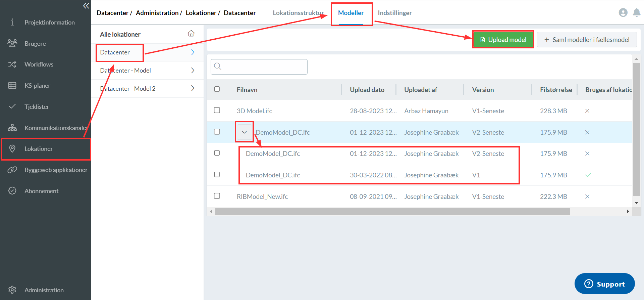The height and width of the screenshot is (300, 644).
Task: Select the RIBModel_New.ifc row checkbox
Action: (x=217, y=196)
